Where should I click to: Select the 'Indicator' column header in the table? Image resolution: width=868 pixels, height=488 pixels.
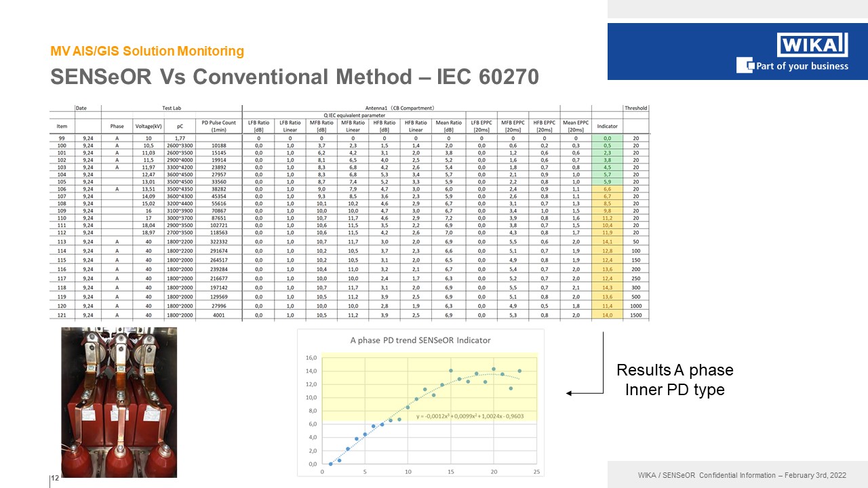tap(607, 126)
